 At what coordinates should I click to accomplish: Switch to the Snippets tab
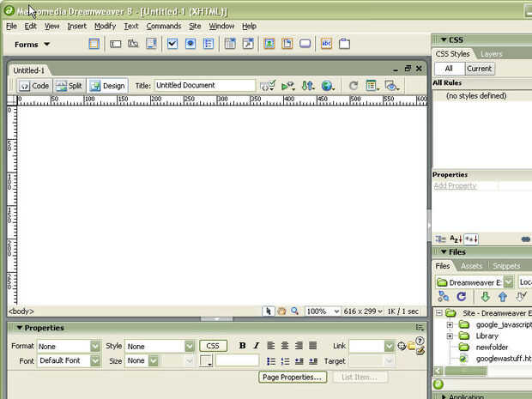pos(506,266)
